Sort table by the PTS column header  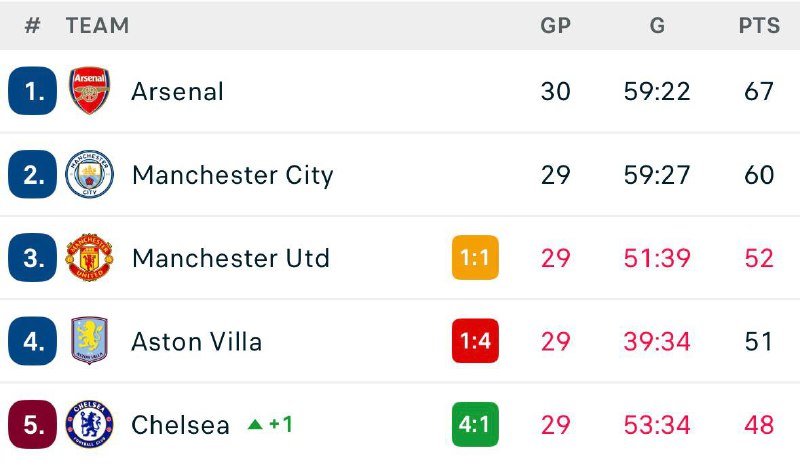[x=759, y=26]
